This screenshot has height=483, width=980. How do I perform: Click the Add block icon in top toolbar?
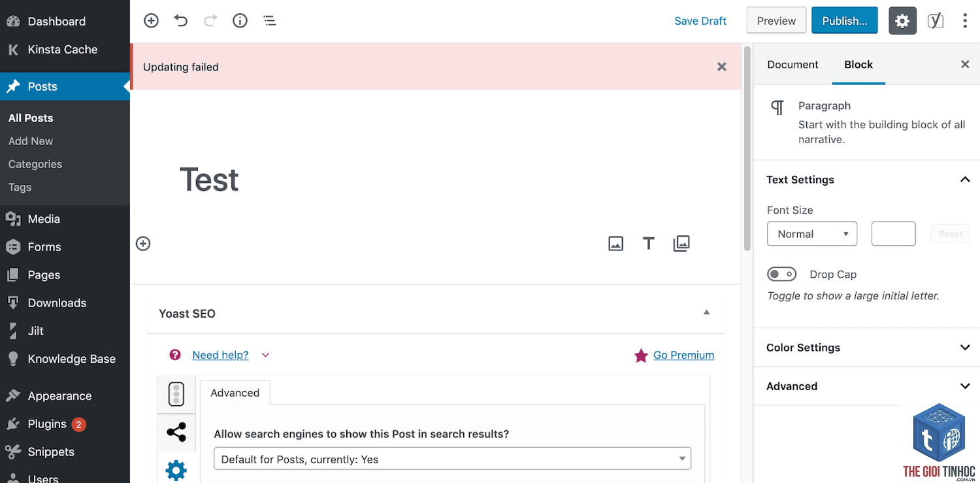click(x=151, y=21)
